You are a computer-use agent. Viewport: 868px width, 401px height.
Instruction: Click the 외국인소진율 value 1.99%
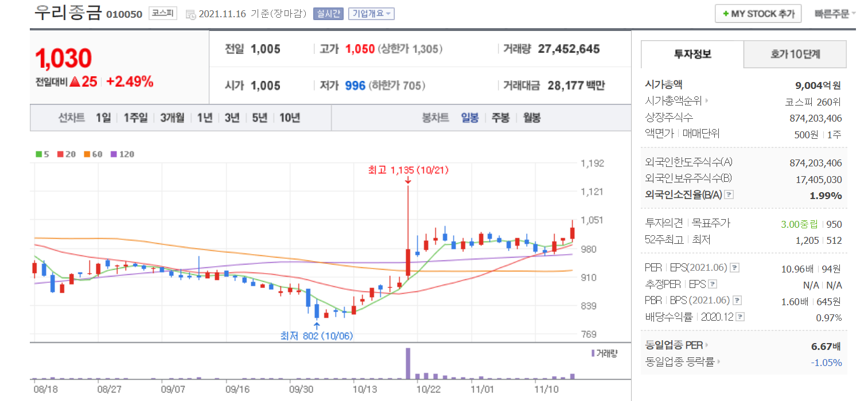[x=827, y=196]
